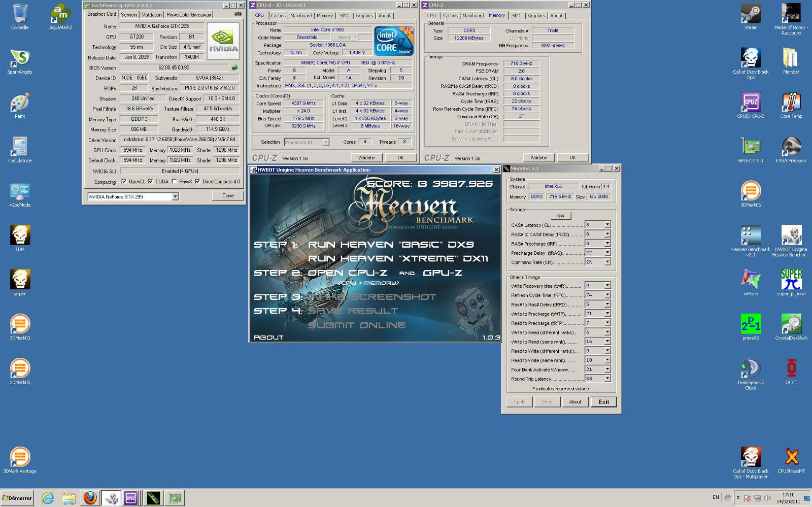Click OK in CPU-Z memory window
This screenshot has height=507, width=812.
pyautogui.click(x=572, y=158)
